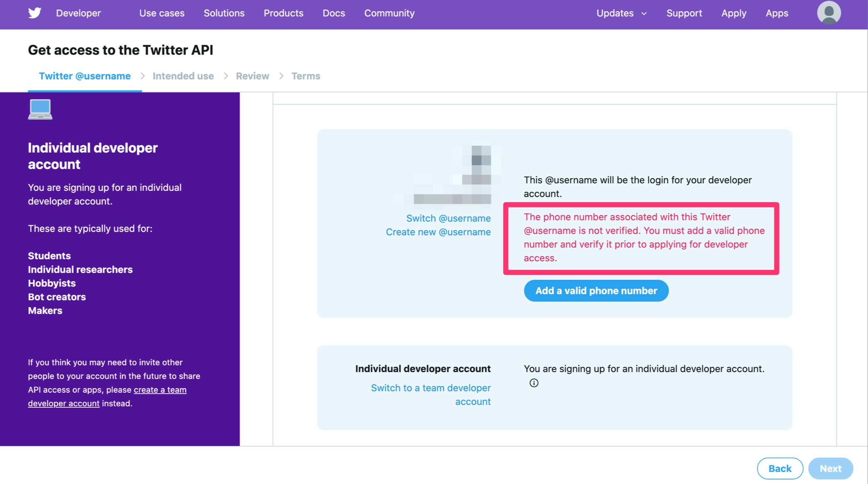Open the Apps link in navbar
Viewport: 868px width, 484px height.
click(776, 13)
